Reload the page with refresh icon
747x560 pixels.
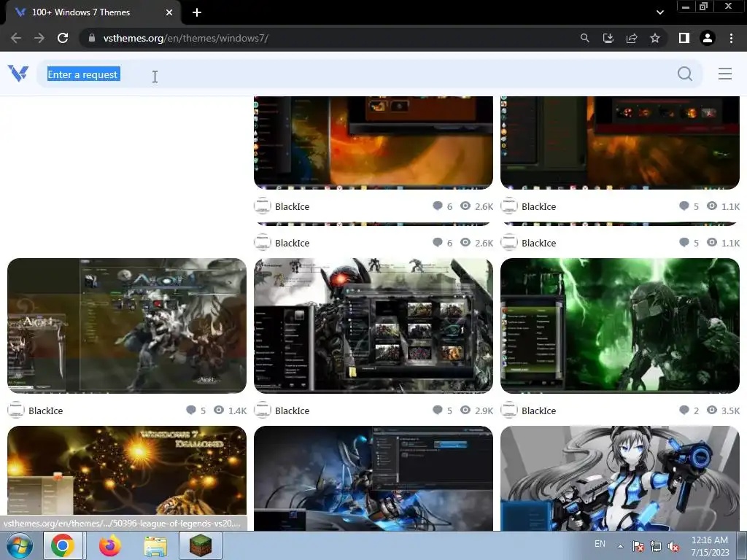(x=63, y=38)
